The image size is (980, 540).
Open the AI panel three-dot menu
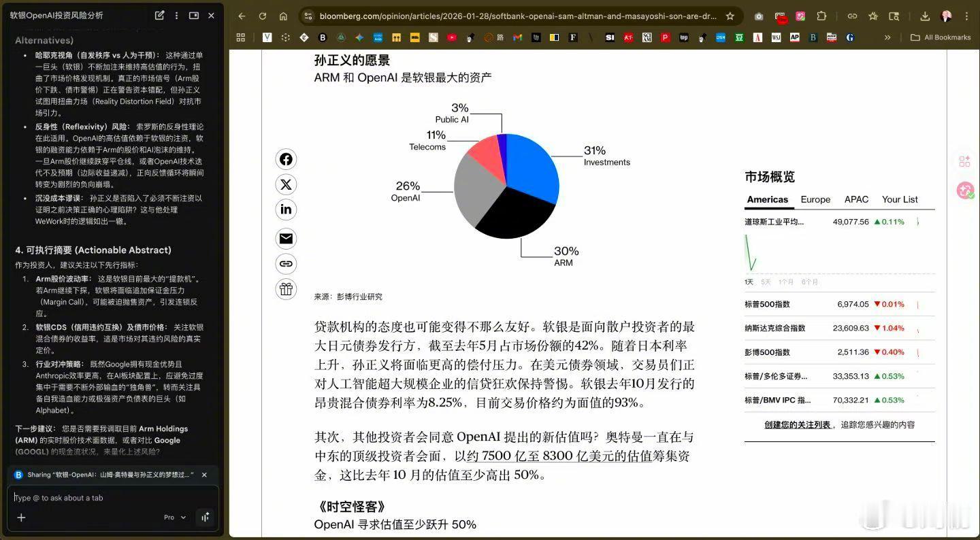click(x=176, y=15)
